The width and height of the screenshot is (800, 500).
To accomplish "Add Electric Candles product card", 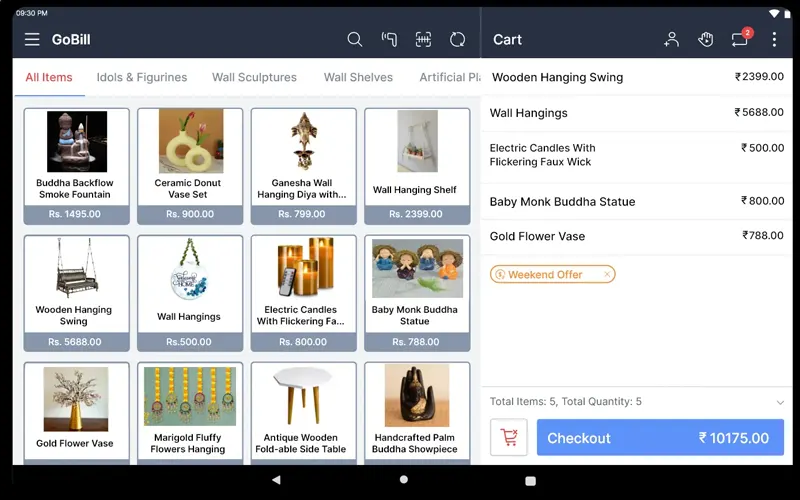I will pyautogui.click(x=304, y=293).
